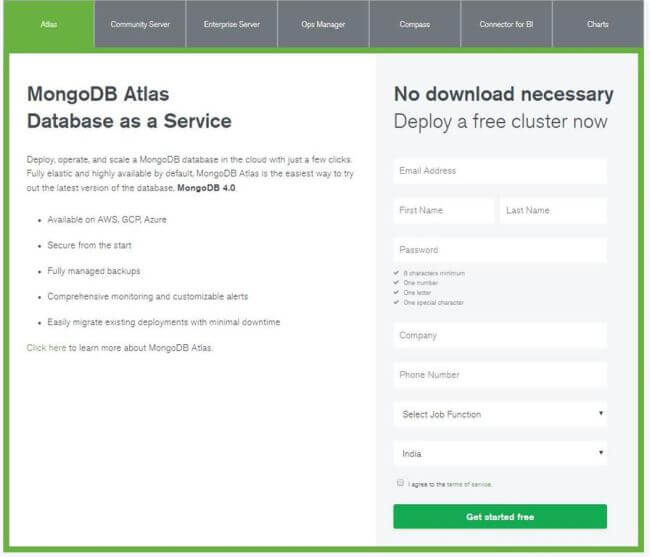Viewport: 650px width, 557px height.
Task: Click 'Database as a Service' heading
Action: pos(129,121)
